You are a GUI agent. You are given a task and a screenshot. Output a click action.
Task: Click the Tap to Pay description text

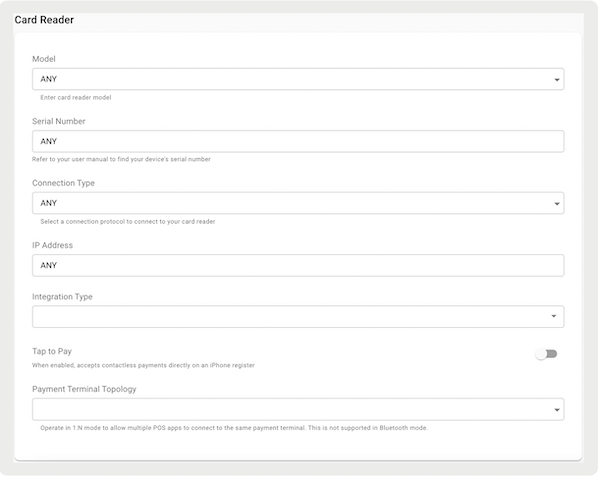point(143,366)
